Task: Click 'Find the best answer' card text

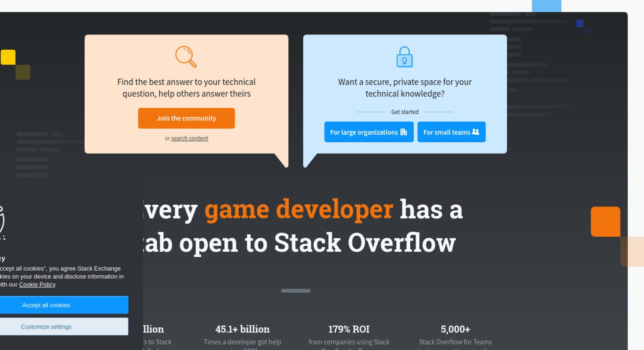Action: coord(187,88)
